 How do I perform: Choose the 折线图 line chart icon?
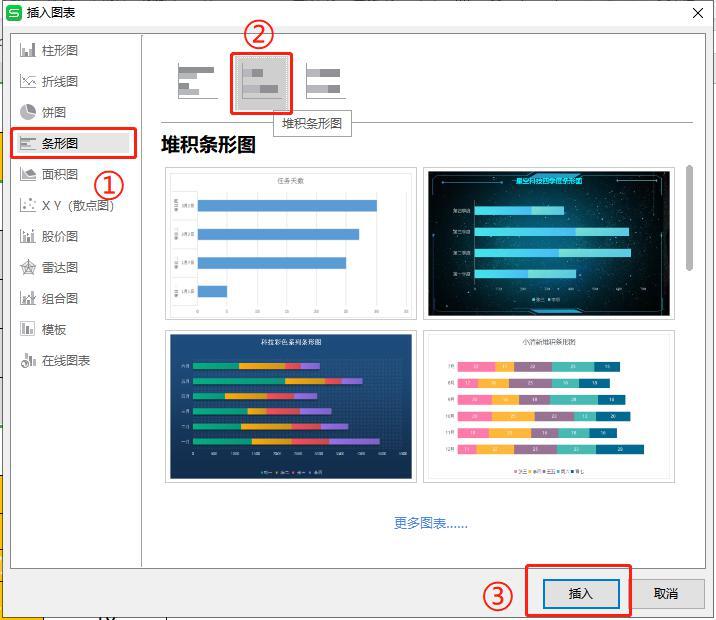point(28,81)
